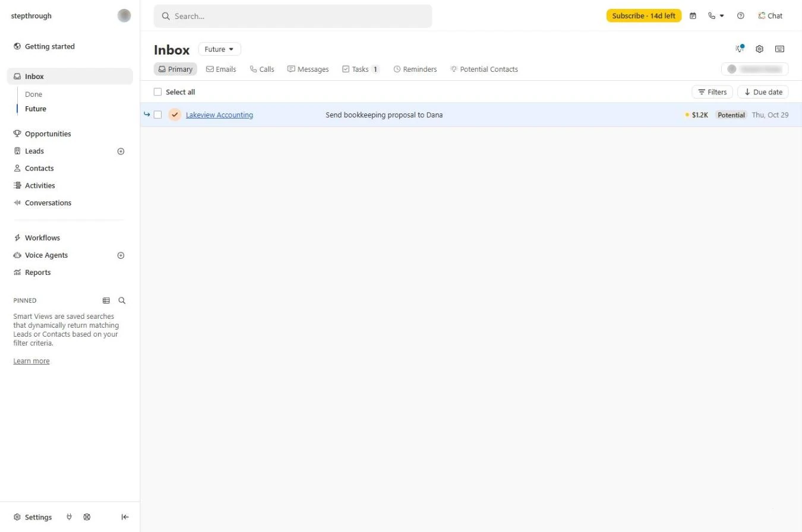Image resolution: width=802 pixels, height=532 pixels.
Task: Add a new lead plus icon
Action: click(121, 151)
